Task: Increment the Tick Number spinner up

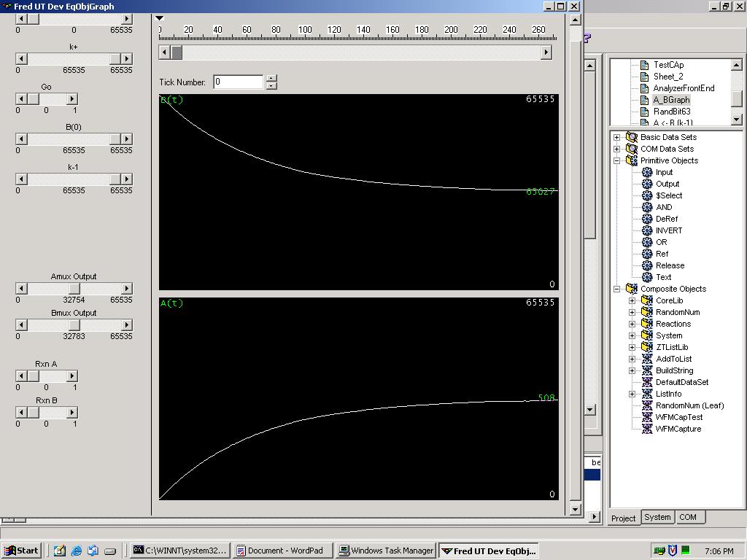Action: (271, 79)
